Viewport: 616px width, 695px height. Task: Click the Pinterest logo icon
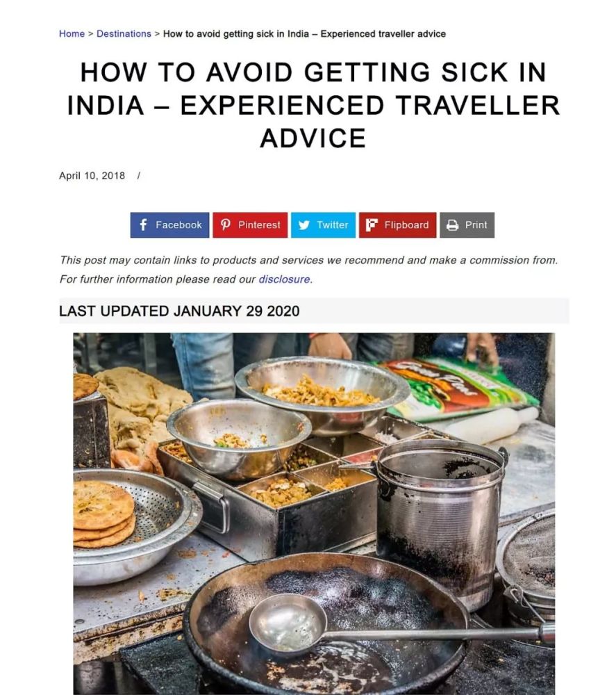point(226,224)
